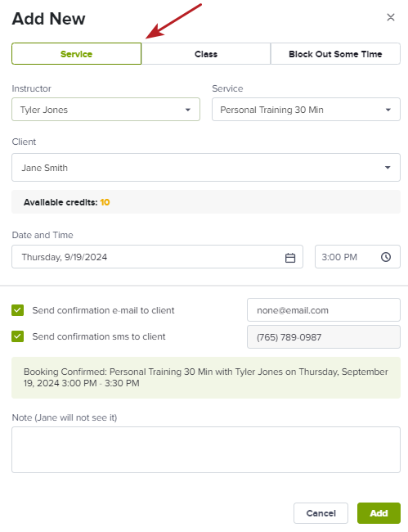
Task: Switch to the Class tab
Action: [206, 54]
